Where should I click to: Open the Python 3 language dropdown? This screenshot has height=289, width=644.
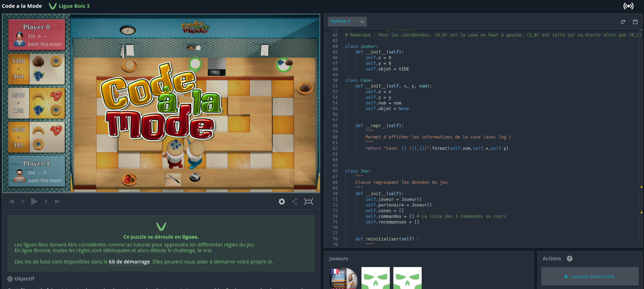pyautogui.click(x=347, y=21)
